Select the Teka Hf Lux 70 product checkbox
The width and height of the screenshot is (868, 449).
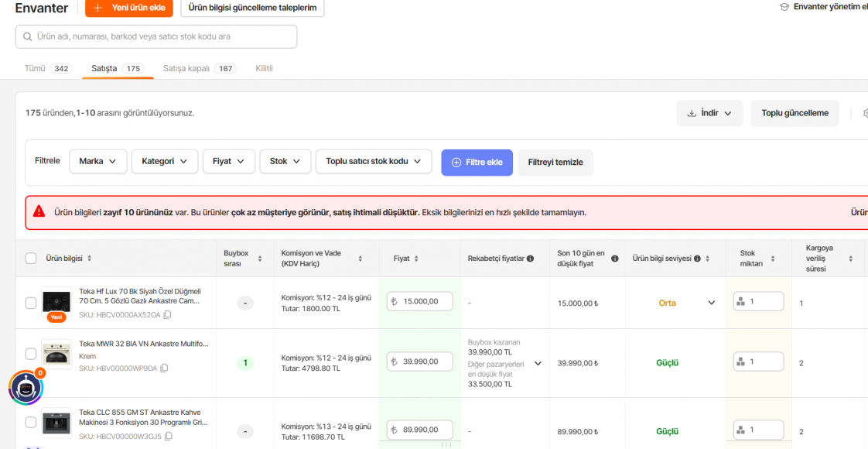[x=31, y=303]
